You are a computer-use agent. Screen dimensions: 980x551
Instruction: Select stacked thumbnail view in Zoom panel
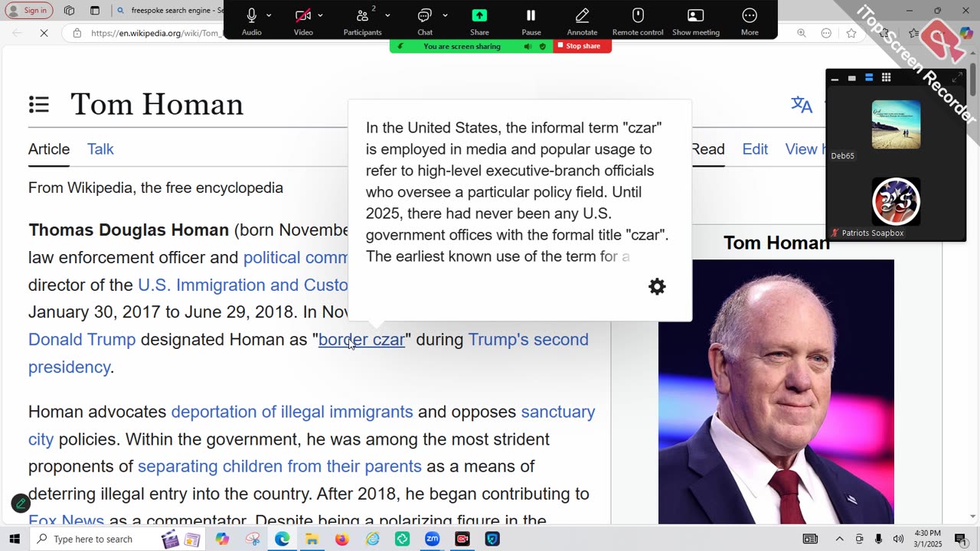868,77
